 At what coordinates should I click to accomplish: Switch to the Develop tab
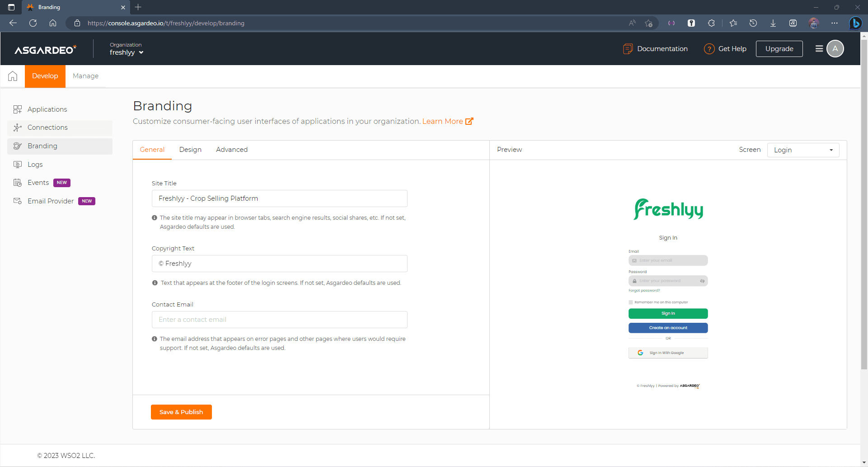pos(45,76)
